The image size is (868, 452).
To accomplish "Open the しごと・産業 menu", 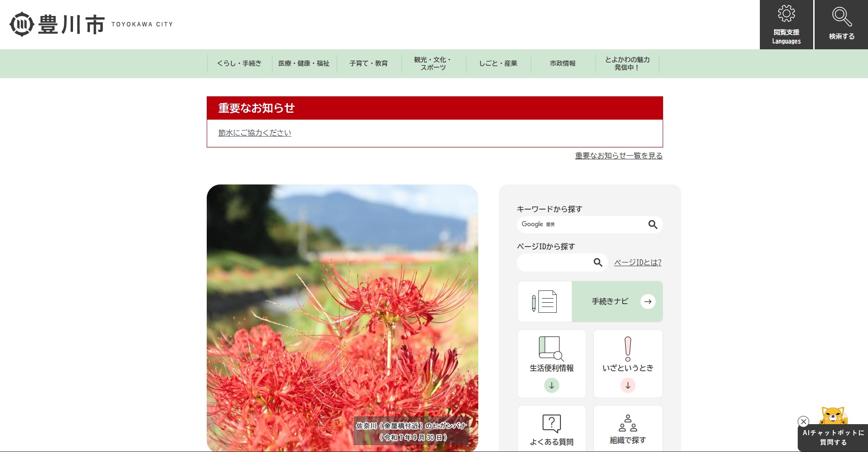I will click(498, 63).
